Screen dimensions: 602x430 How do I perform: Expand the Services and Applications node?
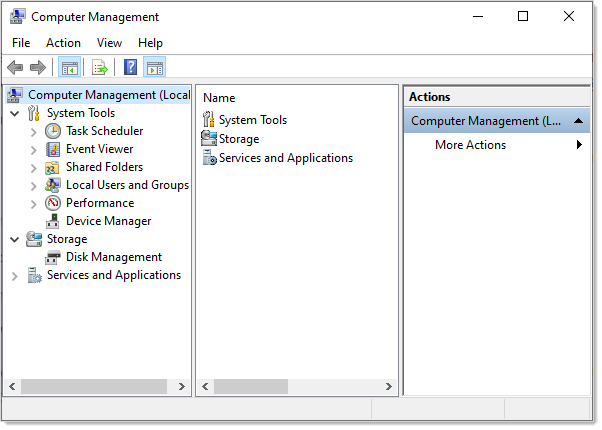(x=14, y=275)
